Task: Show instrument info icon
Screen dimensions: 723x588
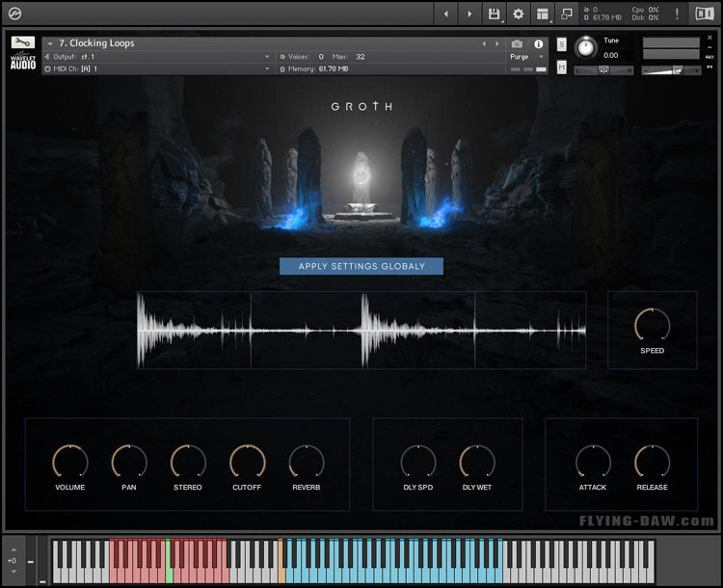Action: [538, 43]
